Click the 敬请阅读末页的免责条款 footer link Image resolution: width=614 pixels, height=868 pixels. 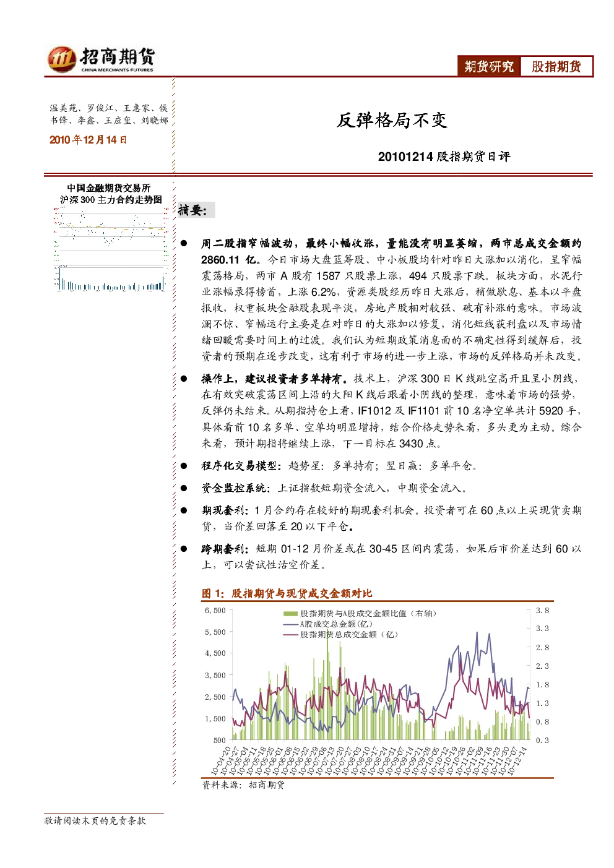click(95, 821)
